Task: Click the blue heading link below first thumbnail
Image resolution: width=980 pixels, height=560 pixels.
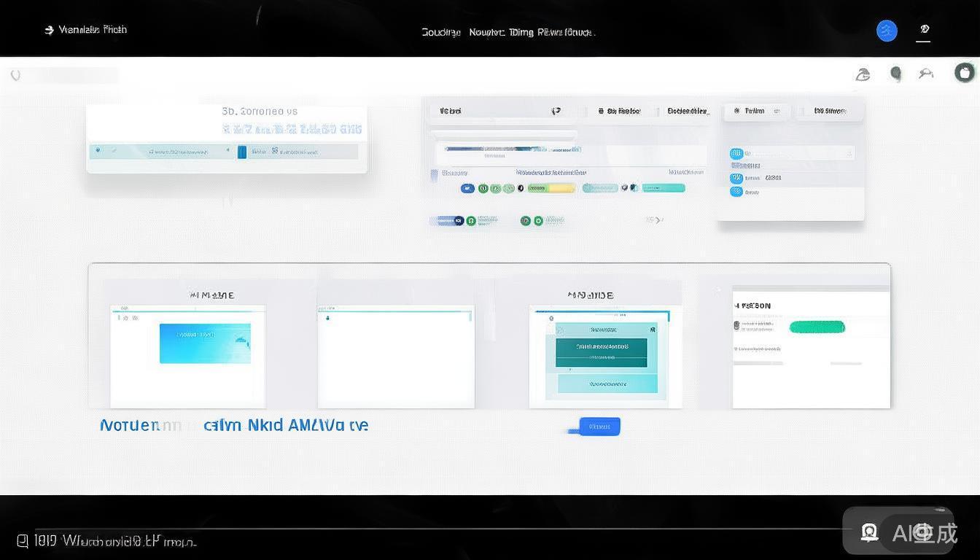Action: pos(233,425)
